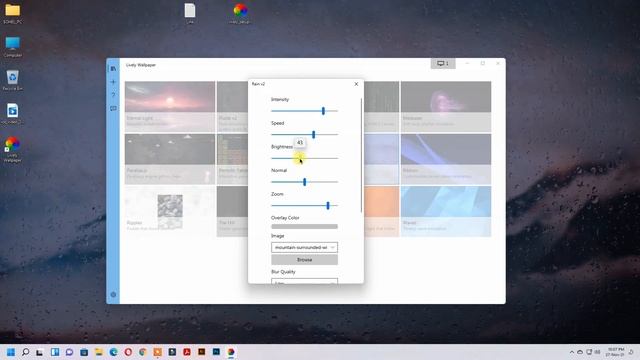
Task: Launch Lively Wallpaper desktop shortcut
Action: point(13,149)
